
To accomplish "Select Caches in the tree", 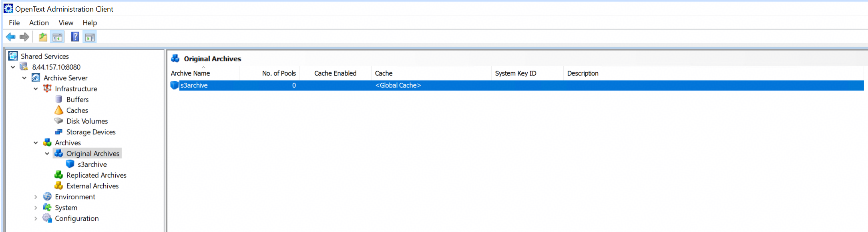I will (77, 110).
